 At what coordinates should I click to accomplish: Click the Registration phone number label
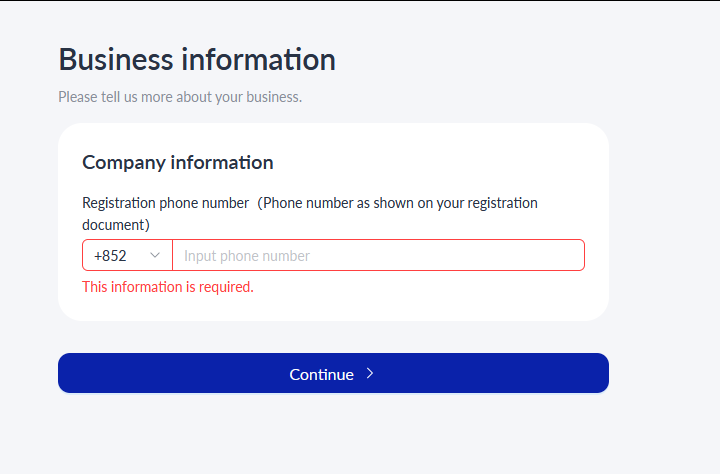pos(165,203)
